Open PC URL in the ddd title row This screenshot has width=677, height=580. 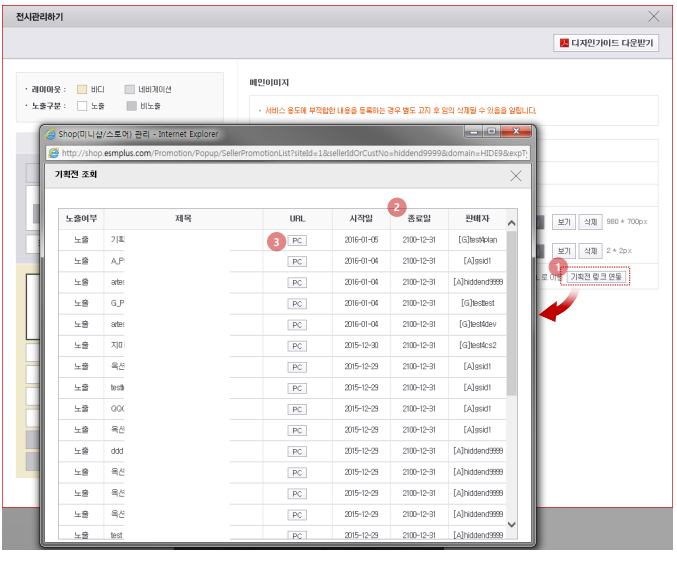[x=297, y=452]
